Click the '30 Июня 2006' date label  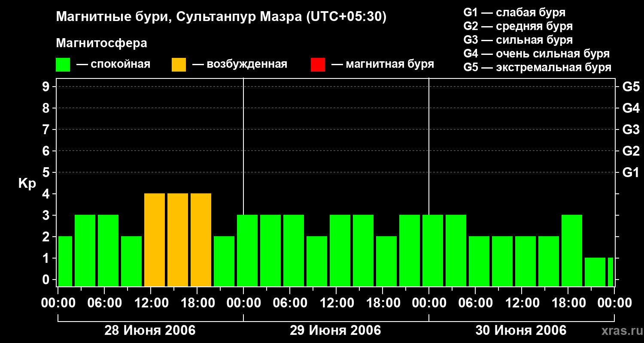coord(521,331)
